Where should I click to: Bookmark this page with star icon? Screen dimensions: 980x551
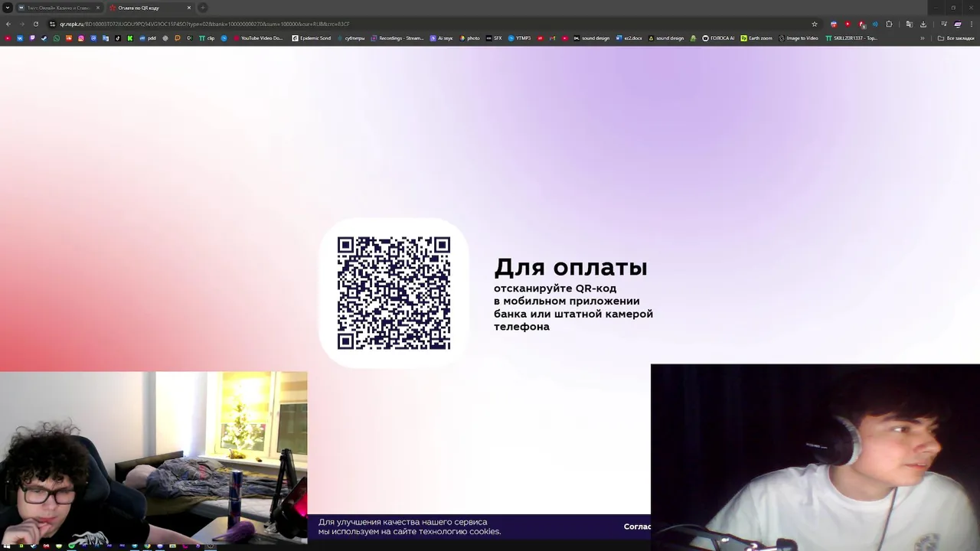click(x=815, y=24)
